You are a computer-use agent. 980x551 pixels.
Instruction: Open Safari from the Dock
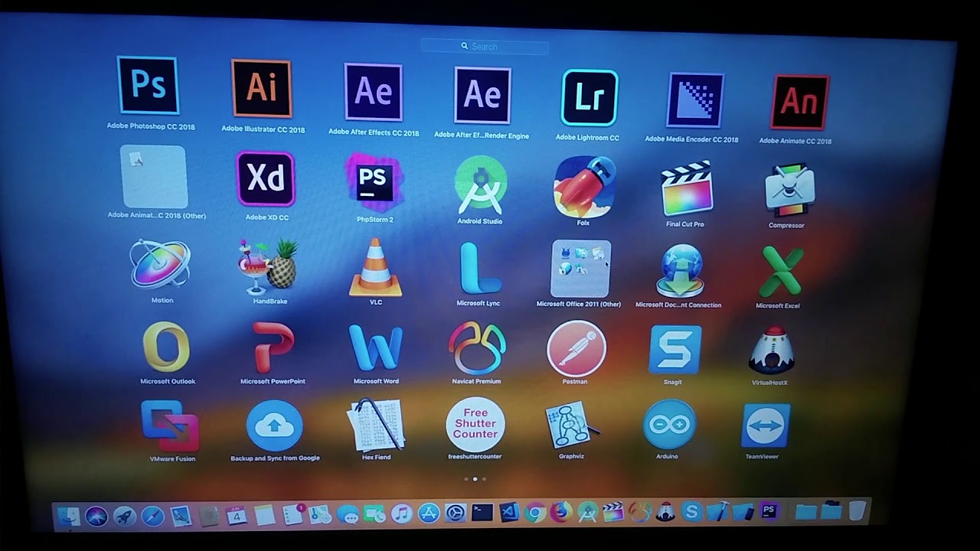[x=152, y=516]
